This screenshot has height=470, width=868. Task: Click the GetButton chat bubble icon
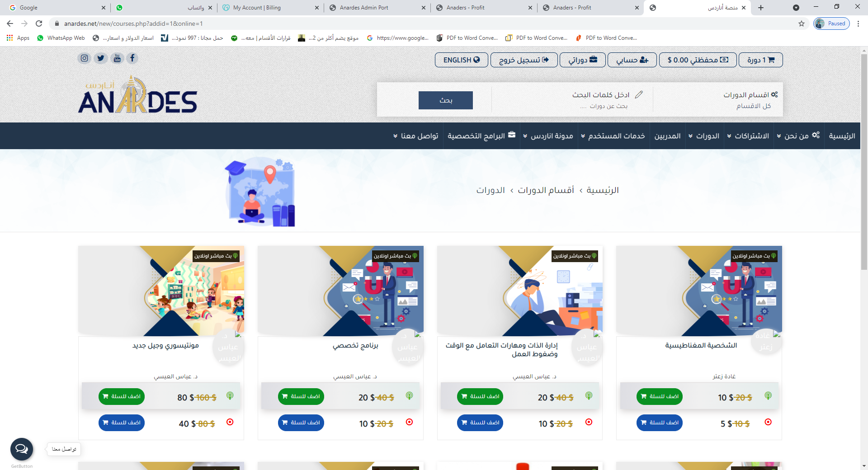tap(22, 449)
